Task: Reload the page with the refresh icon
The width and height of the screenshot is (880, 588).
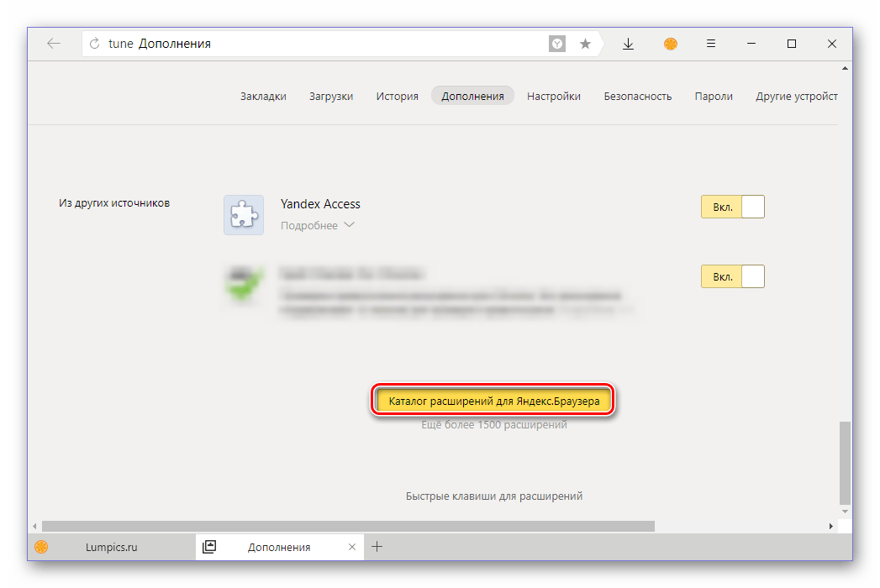Action: (x=95, y=44)
